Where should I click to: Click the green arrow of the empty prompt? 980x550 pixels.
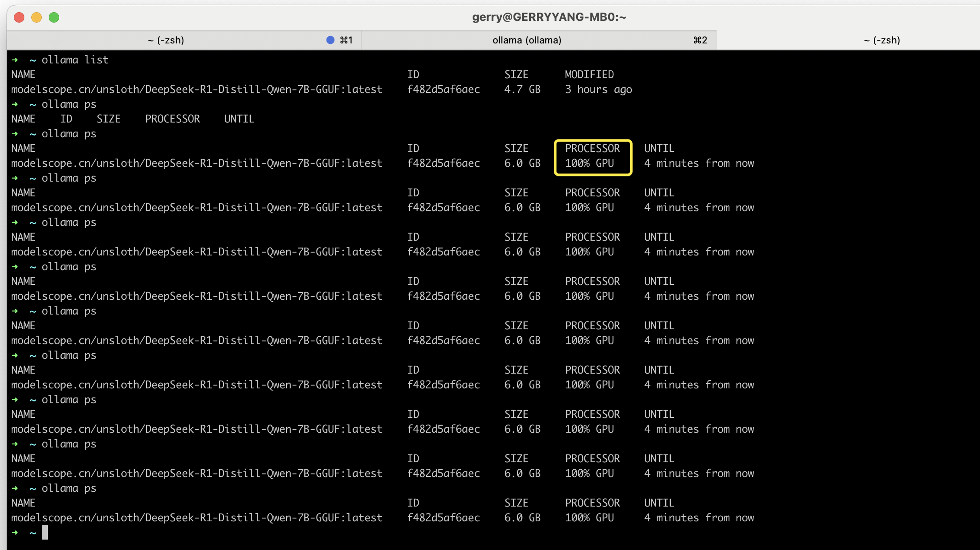click(15, 532)
